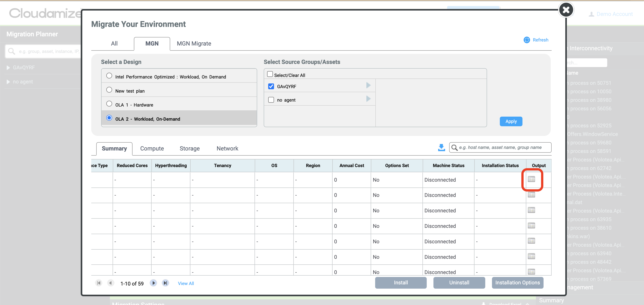This screenshot has height=305, width=644.
Task: Select the OLA 1 - Hardware design
Action: click(x=109, y=104)
